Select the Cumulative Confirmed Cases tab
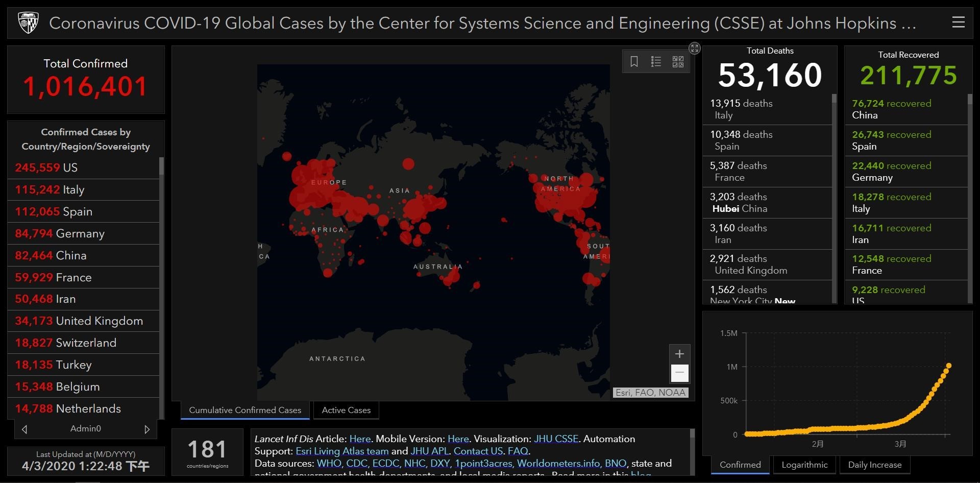The image size is (980, 483). pos(245,410)
